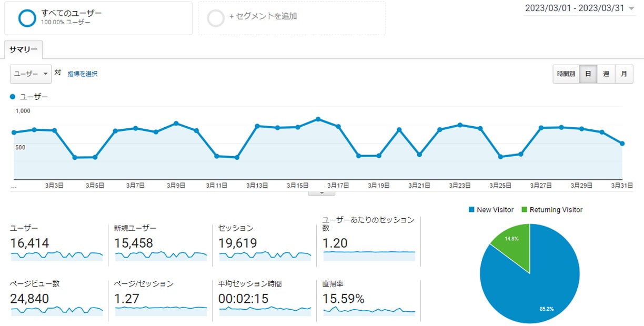Switch graph granularity to 月
The height and width of the screenshot is (326, 644).
point(624,74)
